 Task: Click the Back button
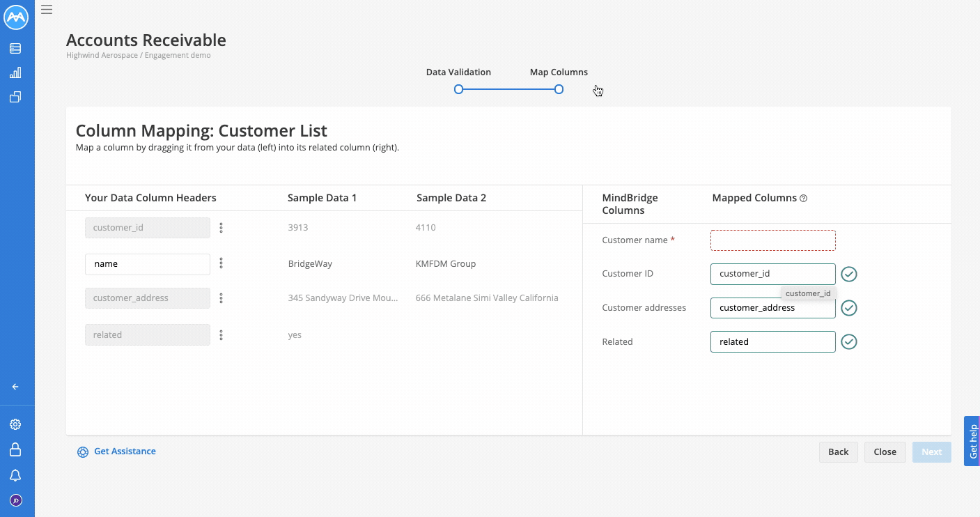point(839,452)
